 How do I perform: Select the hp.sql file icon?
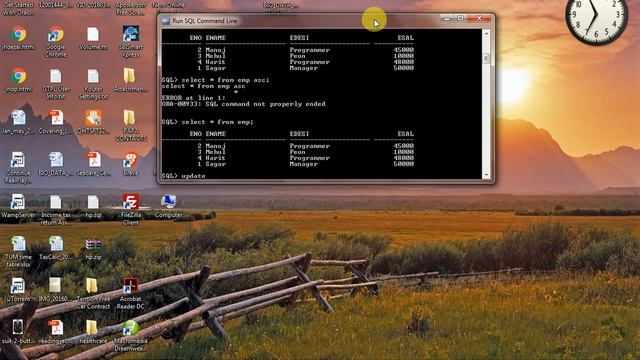[93, 202]
